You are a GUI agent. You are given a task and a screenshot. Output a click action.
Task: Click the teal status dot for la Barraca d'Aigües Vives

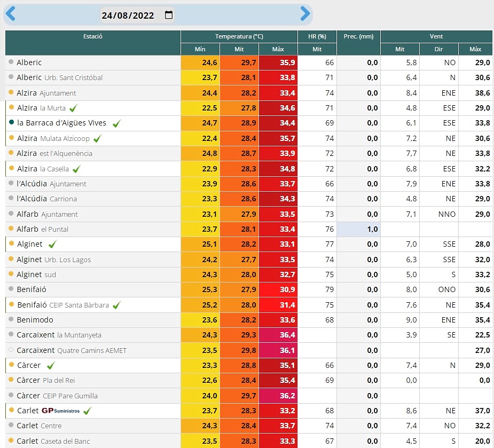(x=12, y=122)
